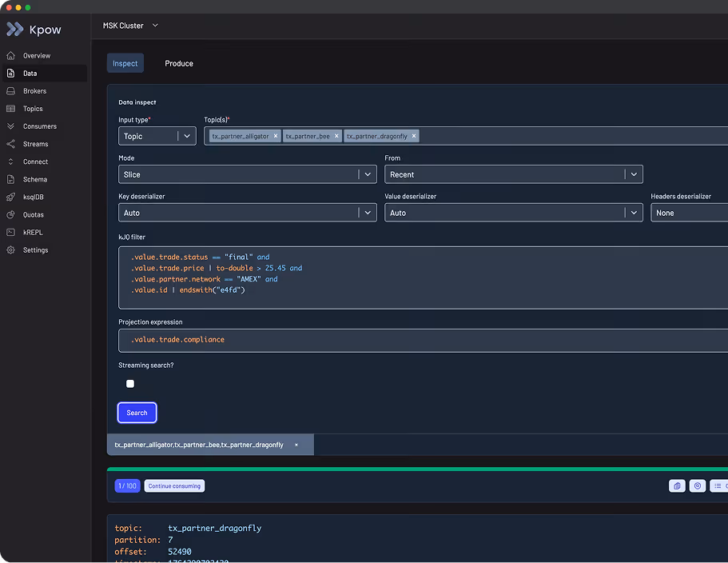Open the Input type Topic dropdown
Screen dimensions: 728x563
pyautogui.click(x=157, y=136)
